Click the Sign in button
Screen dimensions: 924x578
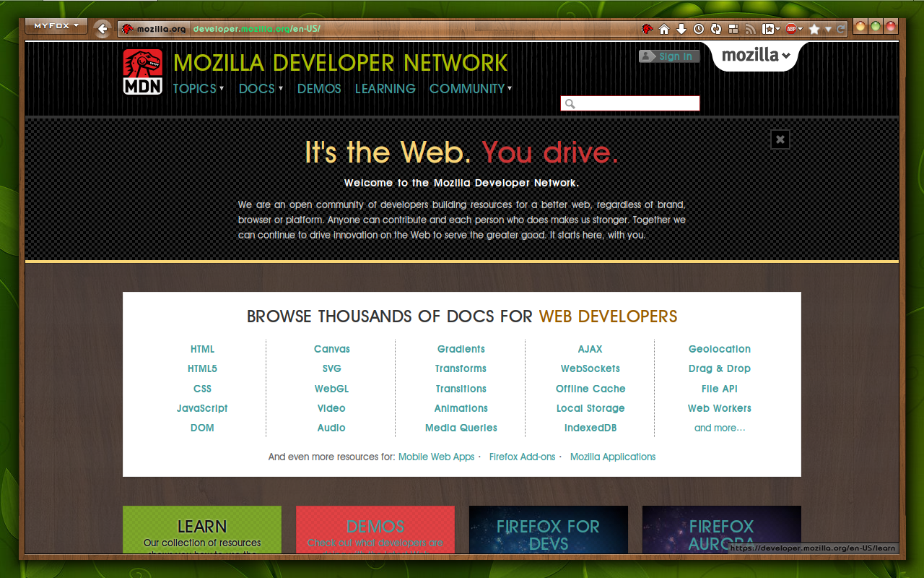click(x=669, y=56)
